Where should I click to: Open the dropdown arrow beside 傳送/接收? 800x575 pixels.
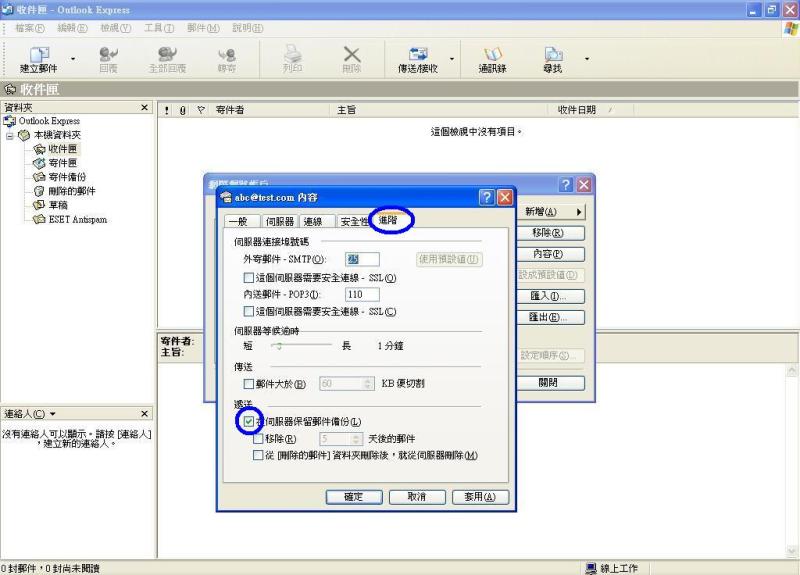tap(452, 59)
